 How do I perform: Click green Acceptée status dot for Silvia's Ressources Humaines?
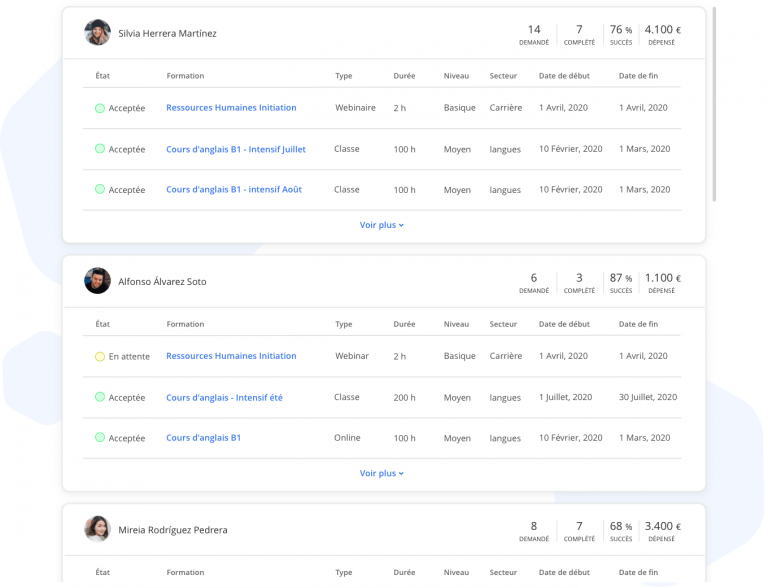point(100,108)
